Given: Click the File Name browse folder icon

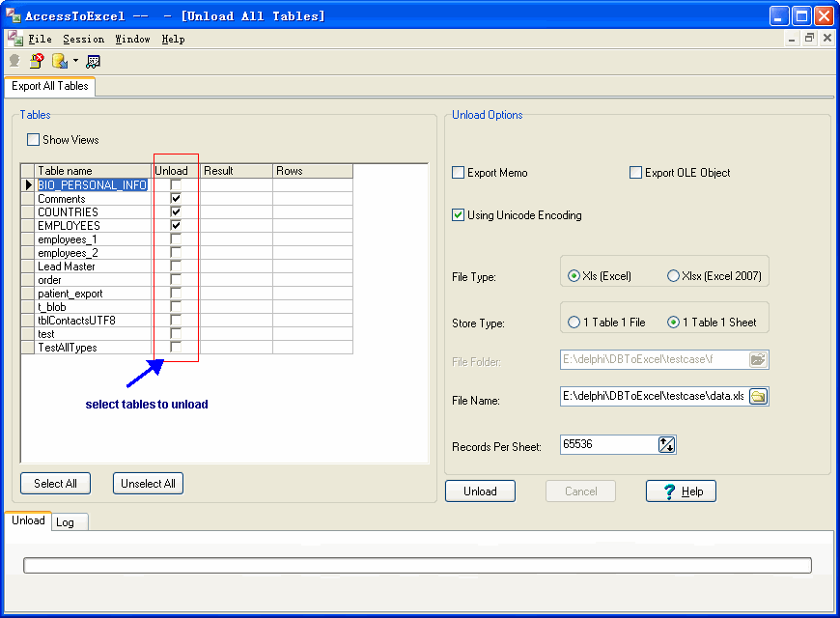Looking at the screenshot, I should coord(758,397).
